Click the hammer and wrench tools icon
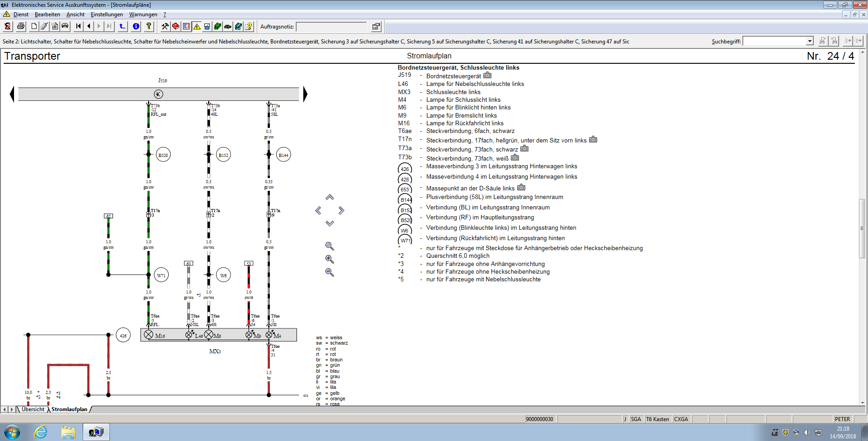Screen dimensions: 868x441 (165, 26)
